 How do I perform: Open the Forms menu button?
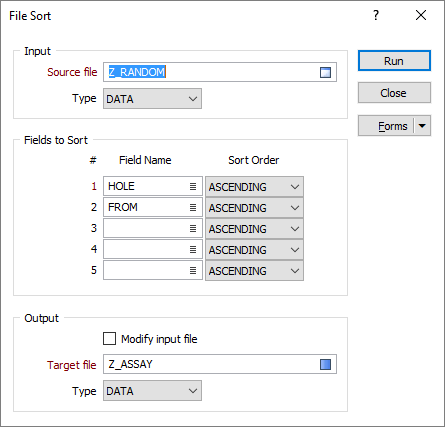[x=387, y=126]
